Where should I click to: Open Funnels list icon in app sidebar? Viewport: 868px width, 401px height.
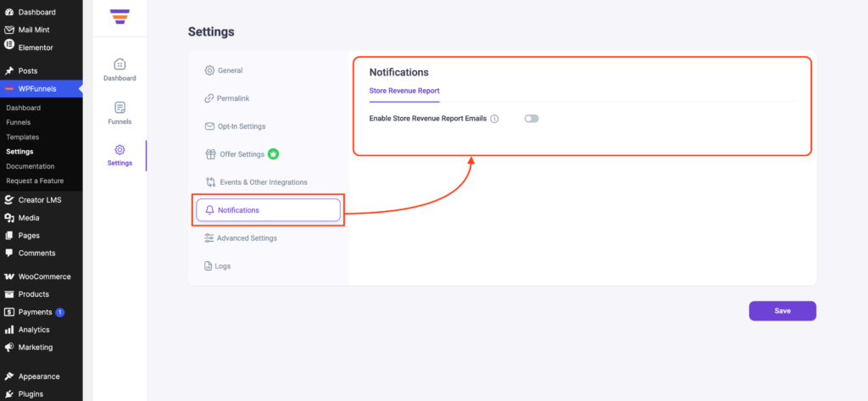click(120, 107)
